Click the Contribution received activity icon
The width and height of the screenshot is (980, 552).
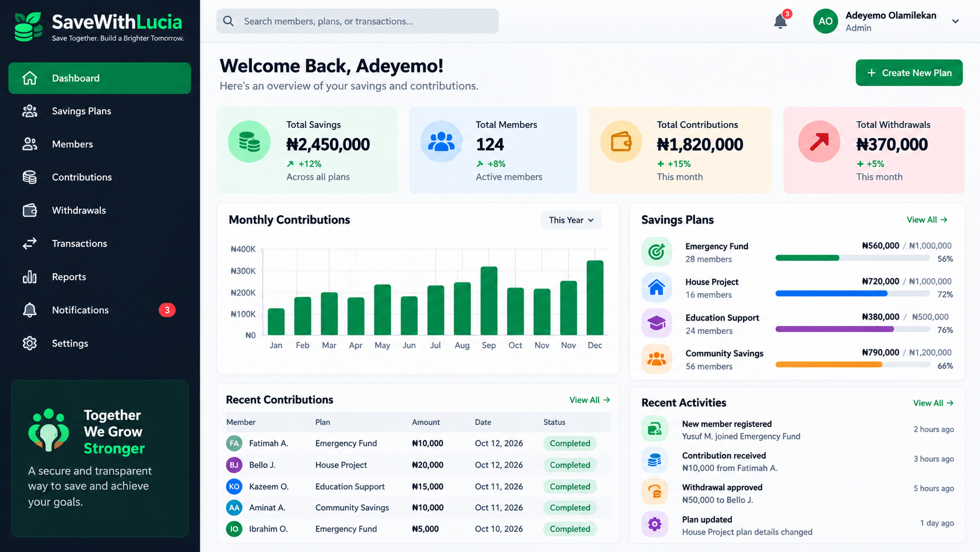coord(655,461)
